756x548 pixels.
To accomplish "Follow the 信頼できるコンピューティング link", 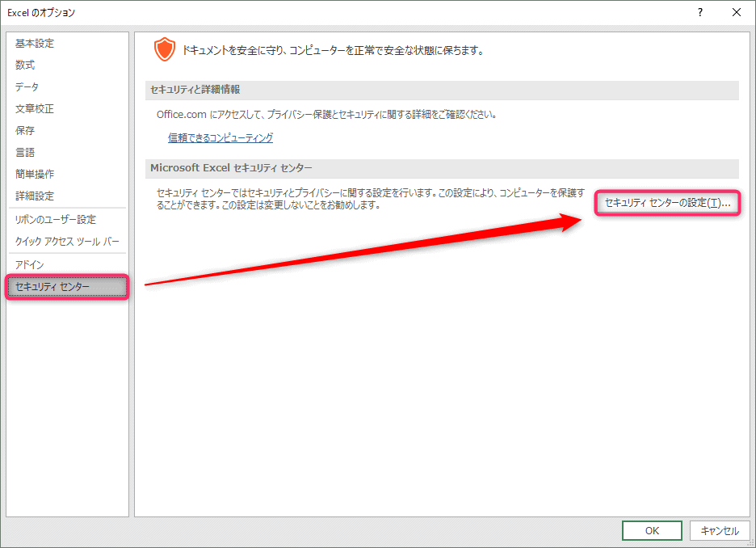I will [220, 138].
